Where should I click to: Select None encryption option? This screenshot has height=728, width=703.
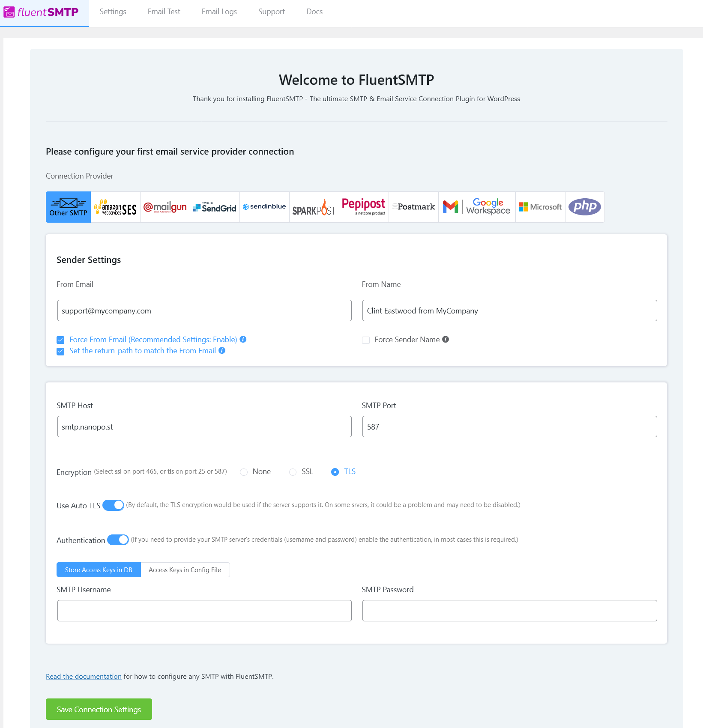click(x=244, y=472)
